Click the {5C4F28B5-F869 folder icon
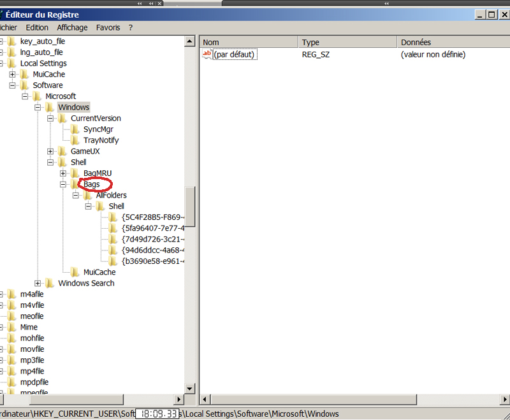 coord(113,217)
